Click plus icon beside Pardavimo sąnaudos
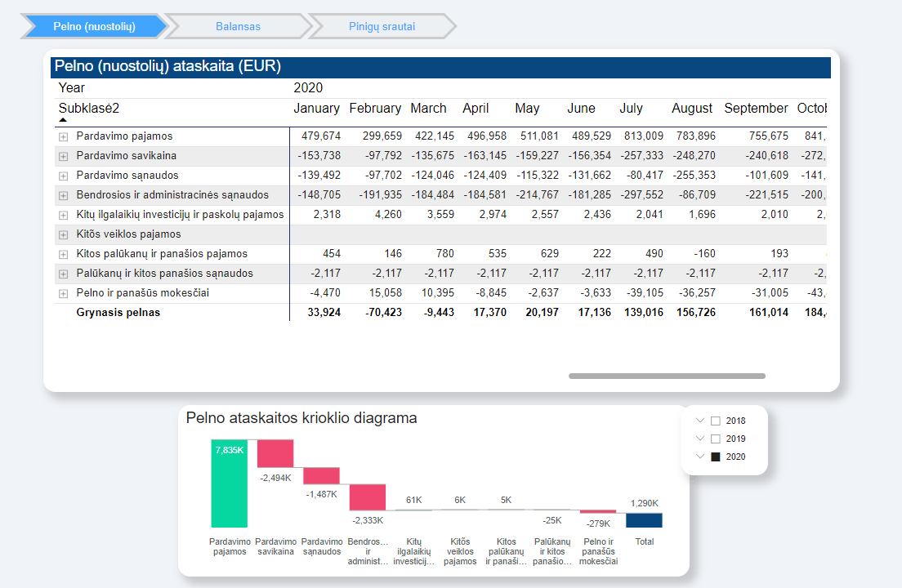 pyautogui.click(x=63, y=176)
